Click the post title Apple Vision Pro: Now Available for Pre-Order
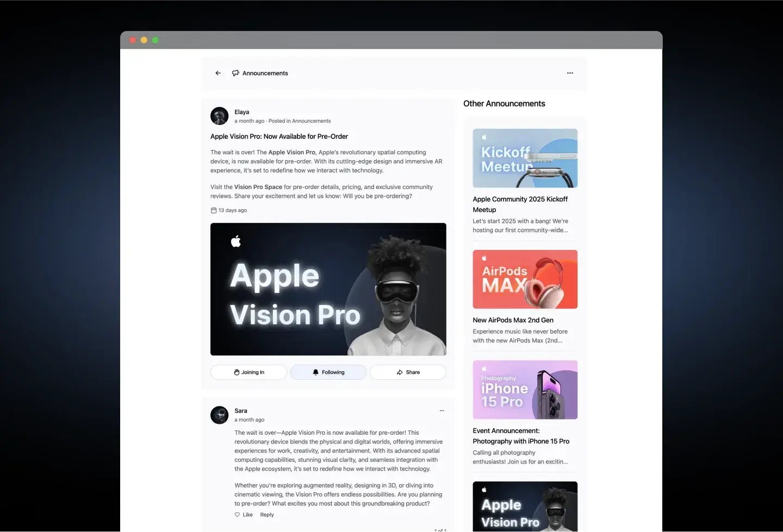 pos(279,136)
